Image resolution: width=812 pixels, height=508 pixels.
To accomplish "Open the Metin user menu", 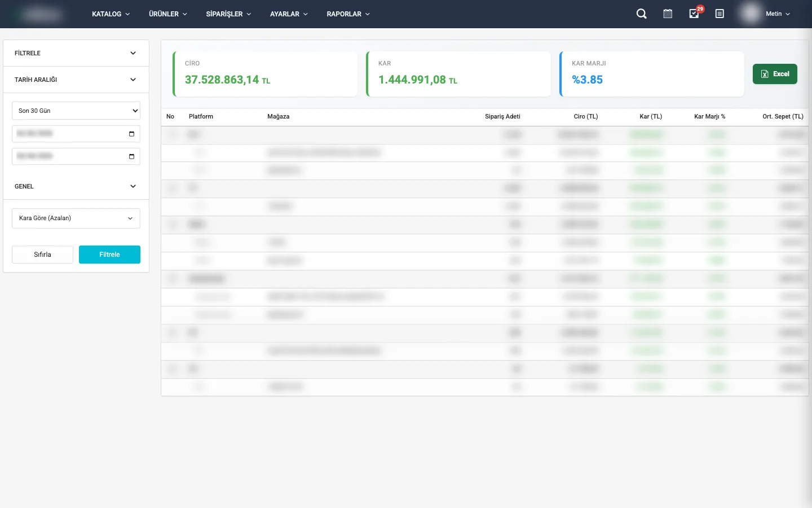I will [x=778, y=14].
